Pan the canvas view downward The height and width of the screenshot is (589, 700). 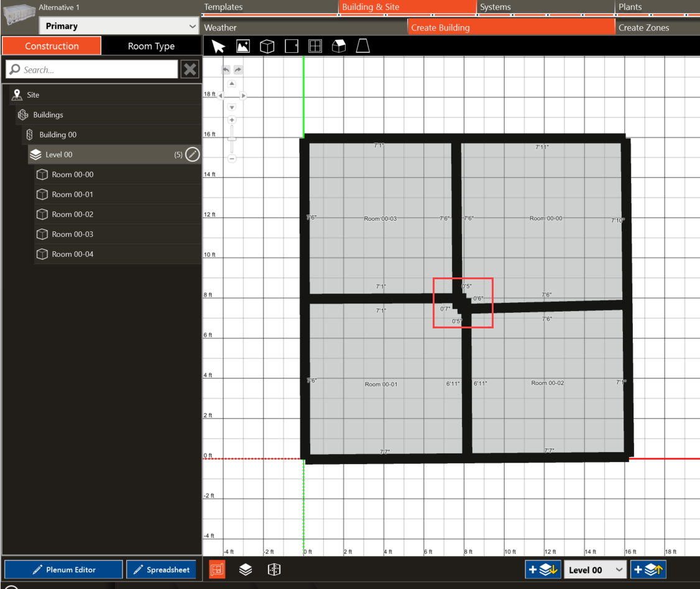[232, 107]
